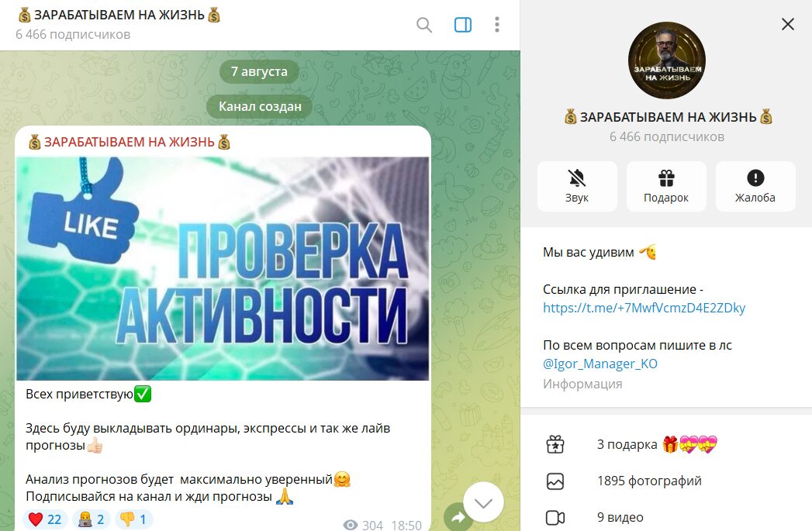Open the Проверка активности post image
Viewport: 812px width, 531px height.
[x=223, y=269]
